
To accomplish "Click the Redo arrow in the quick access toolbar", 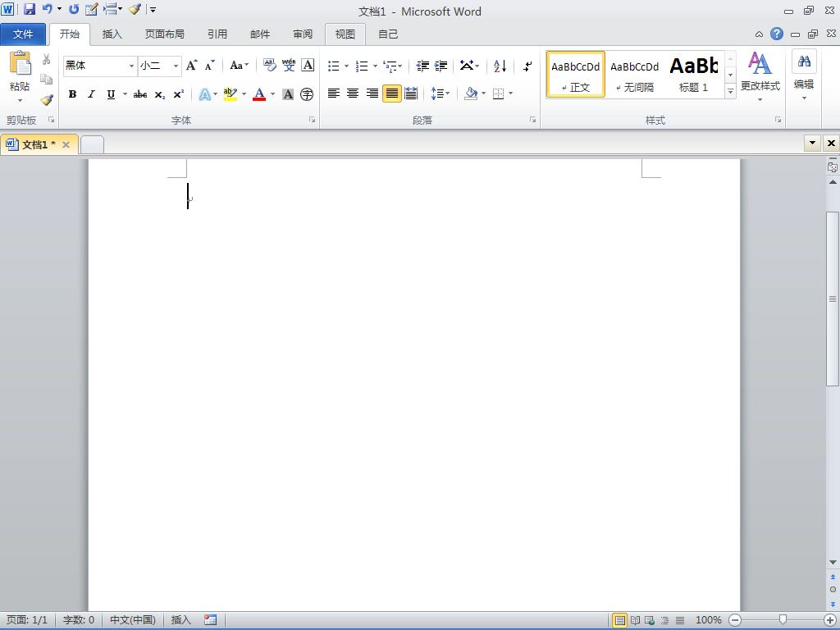I will click(x=74, y=9).
